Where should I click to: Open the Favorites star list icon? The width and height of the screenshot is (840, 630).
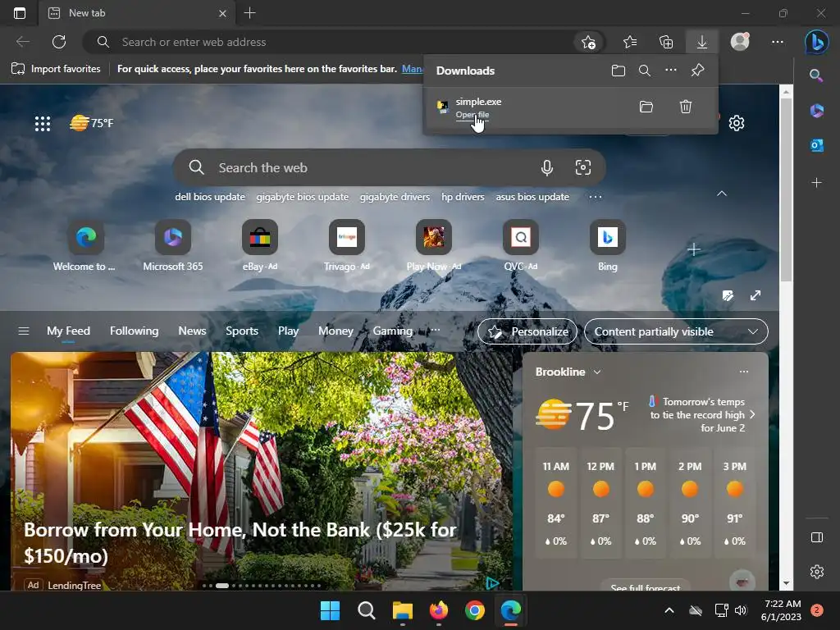tap(630, 42)
